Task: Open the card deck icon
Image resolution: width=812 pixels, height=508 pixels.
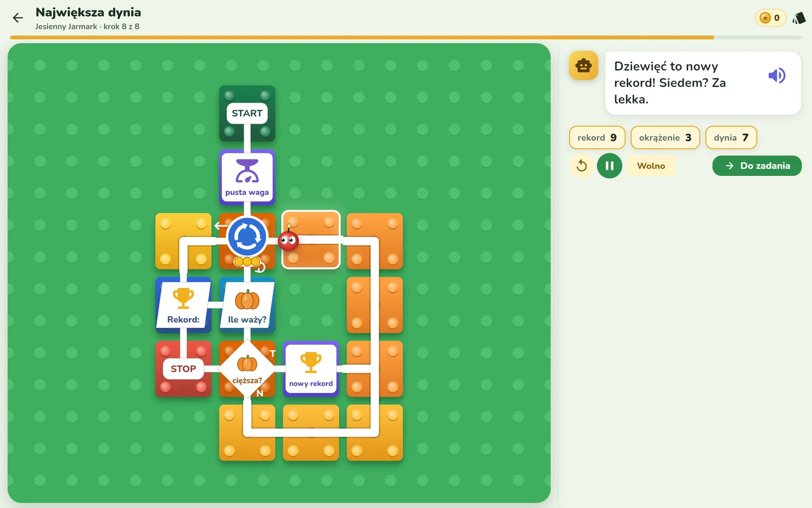Action: pos(799,18)
